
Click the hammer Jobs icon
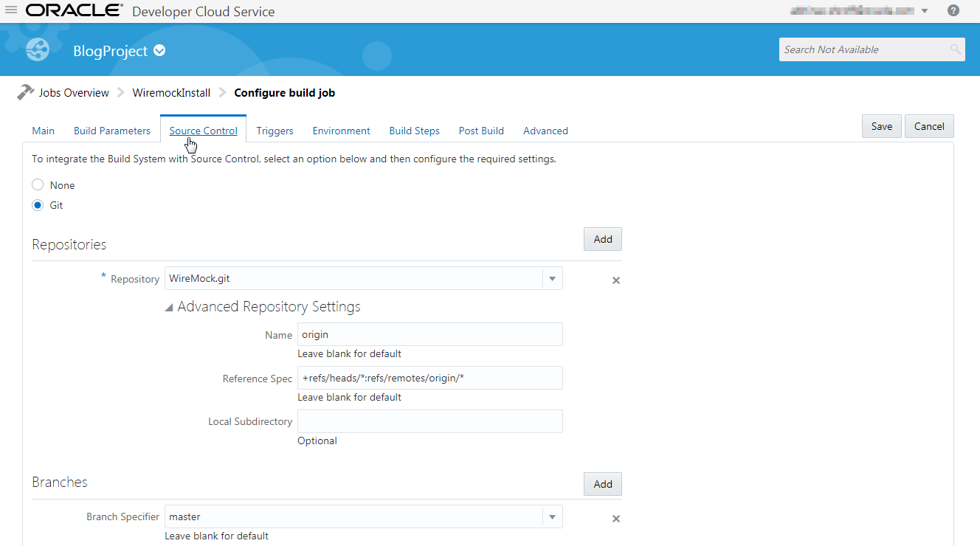click(25, 92)
